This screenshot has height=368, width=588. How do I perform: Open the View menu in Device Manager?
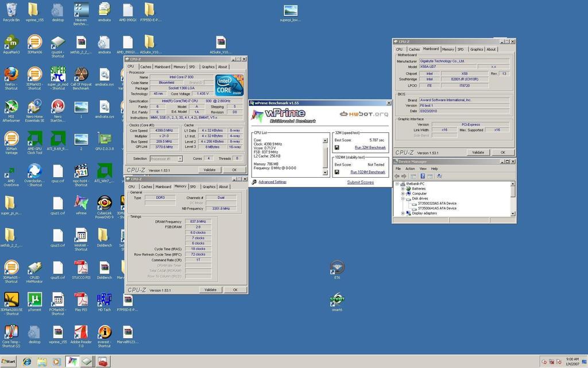(423, 168)
